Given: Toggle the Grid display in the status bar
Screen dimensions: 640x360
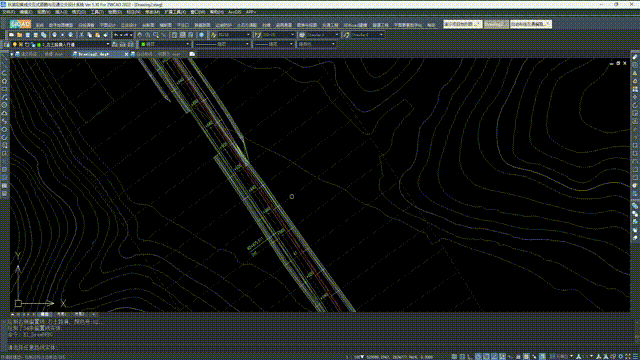Looking at the screenshot, I should pos(462,357).
